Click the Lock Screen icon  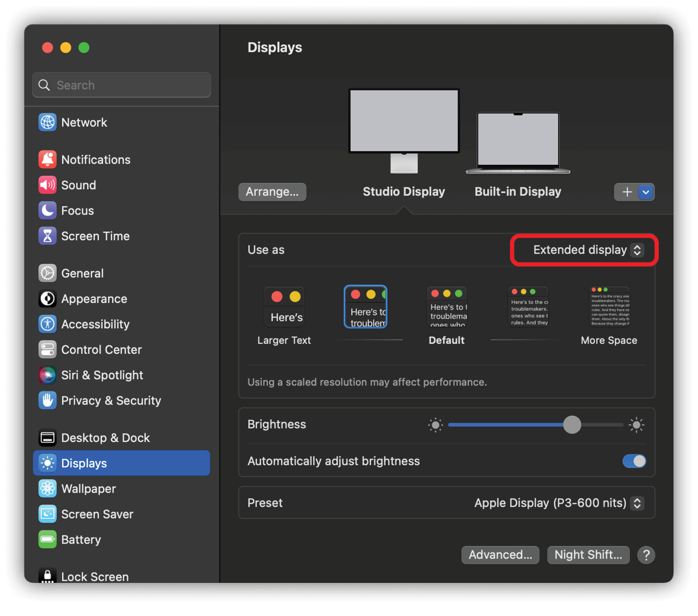tap(47, 576)
